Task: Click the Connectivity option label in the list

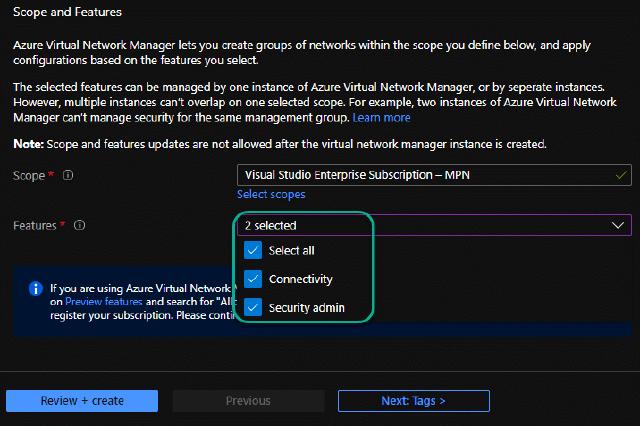Action: coord(300,279)
